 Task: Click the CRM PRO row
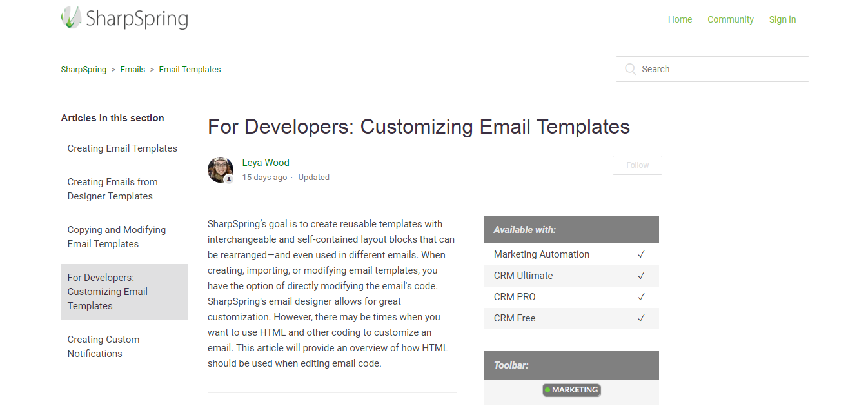571,297
